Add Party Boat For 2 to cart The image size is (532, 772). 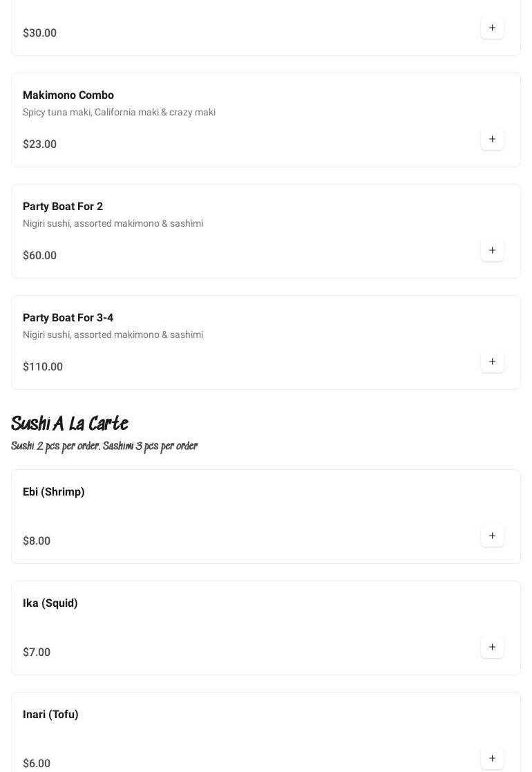[x=492, y=251]
